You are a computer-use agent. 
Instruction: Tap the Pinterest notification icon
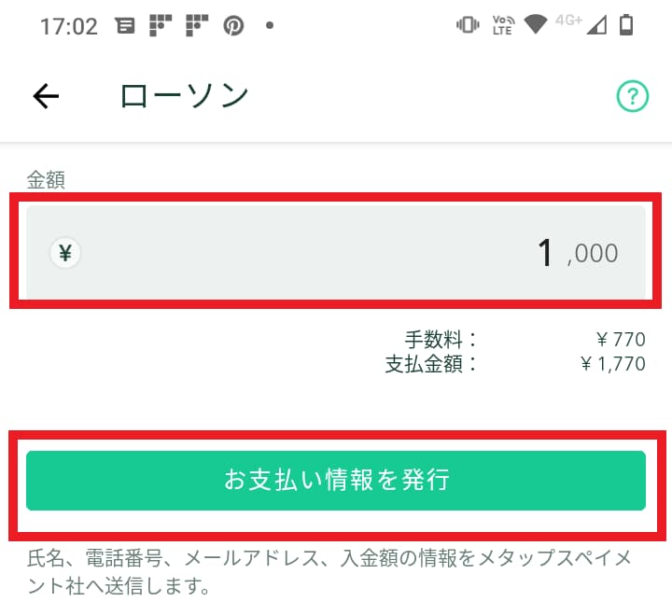(233, 26)
